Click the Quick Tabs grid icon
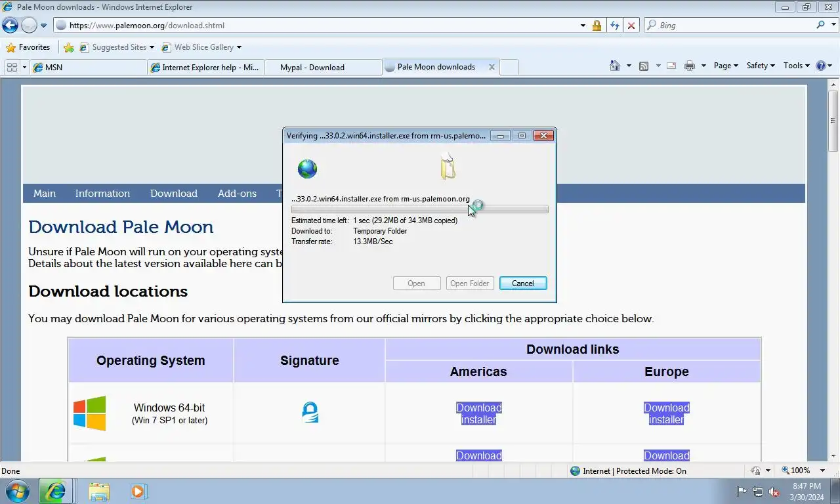The image size is (840, 504). pos(12,67)
